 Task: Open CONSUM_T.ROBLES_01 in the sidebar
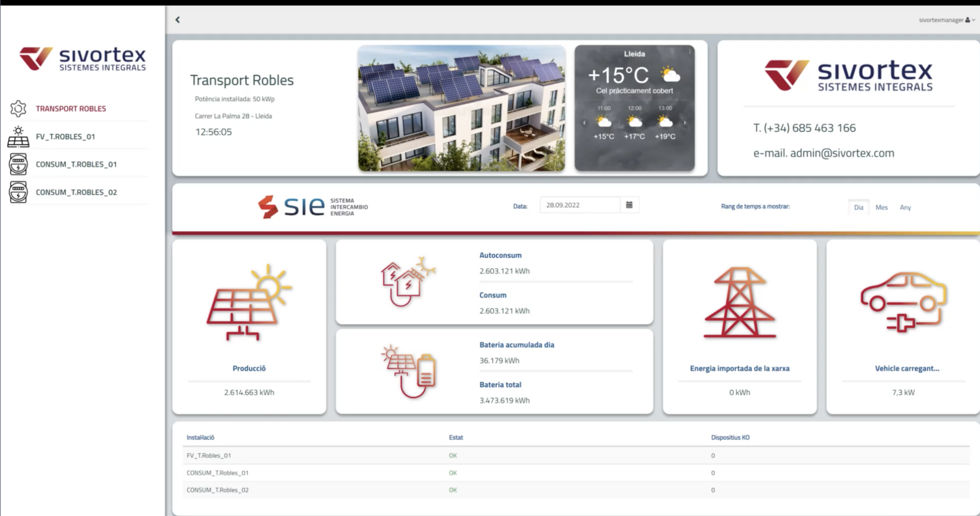[x=76, y=164]
